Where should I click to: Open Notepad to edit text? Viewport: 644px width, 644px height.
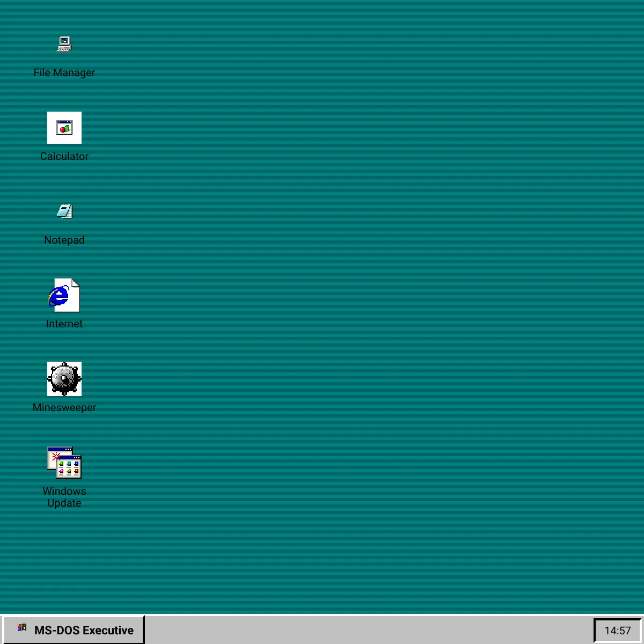64,211
